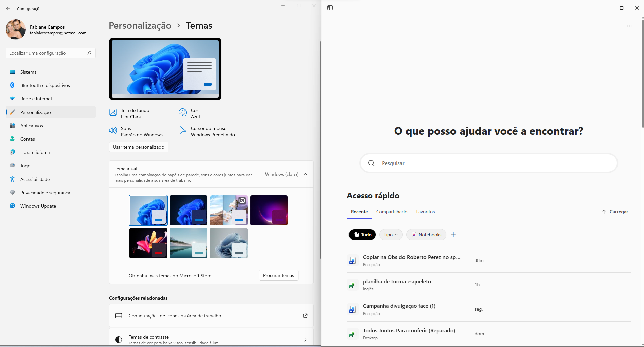Toggle the sidebar panel icon in right window
644x347 pixels.
pyautogui.click(x=330, y=8)
